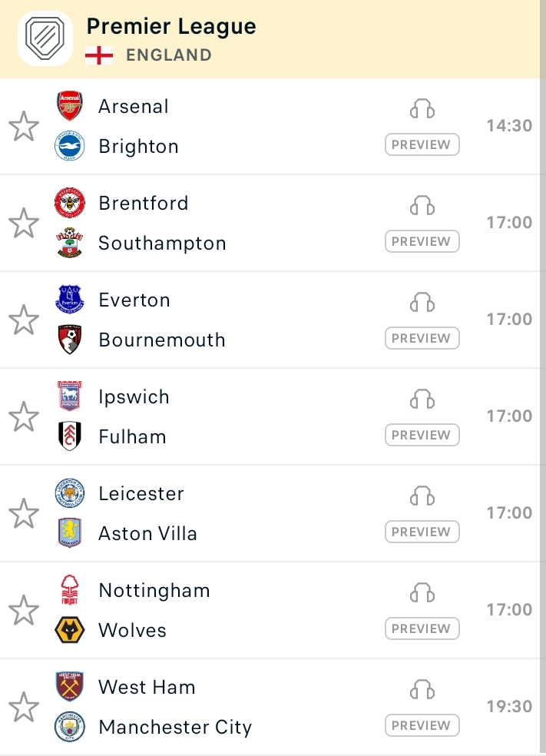Click the Premier League shield logo
Screen dimensions: 546x756
tap(45, 38)
